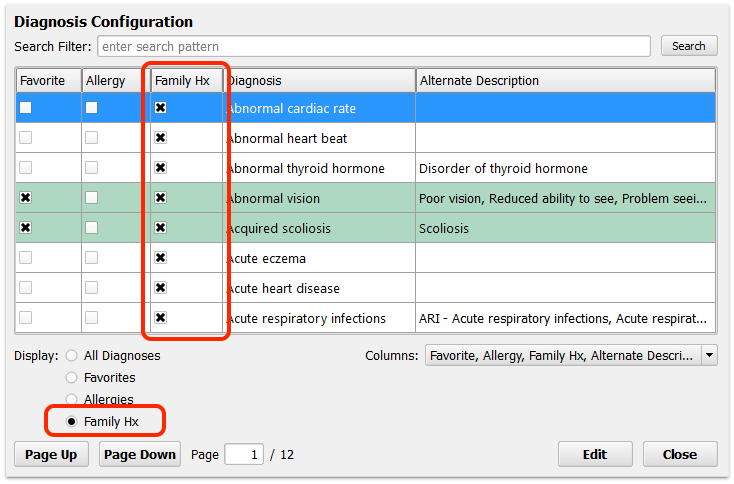Select the All Diagnoses display option
The height and width of the screenshot is (484, 734).
pyautogui.click(x=72, y=356)
